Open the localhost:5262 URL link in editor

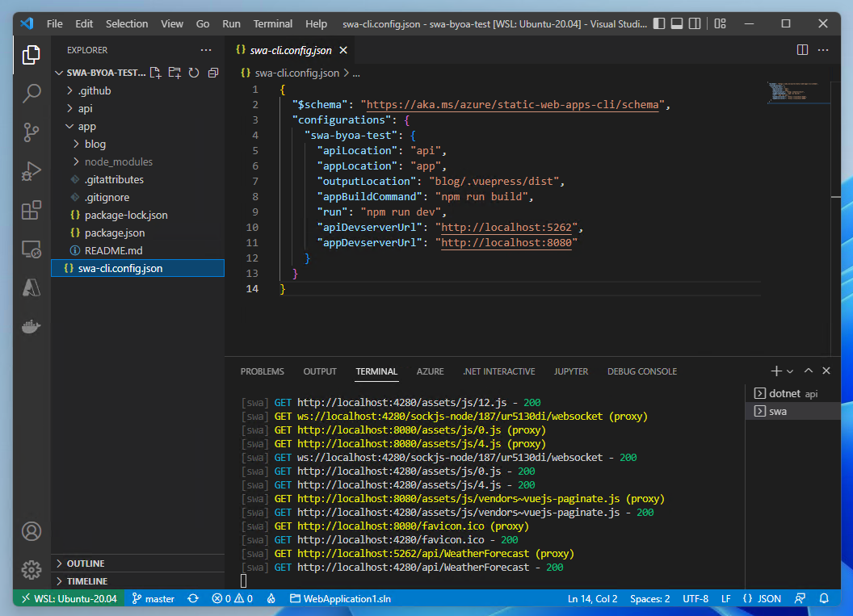pos(506,227)
